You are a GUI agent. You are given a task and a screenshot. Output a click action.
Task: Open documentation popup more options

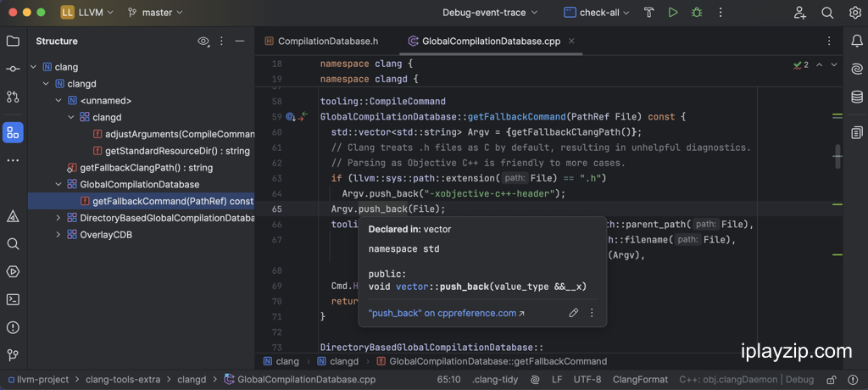pos(591,313)
